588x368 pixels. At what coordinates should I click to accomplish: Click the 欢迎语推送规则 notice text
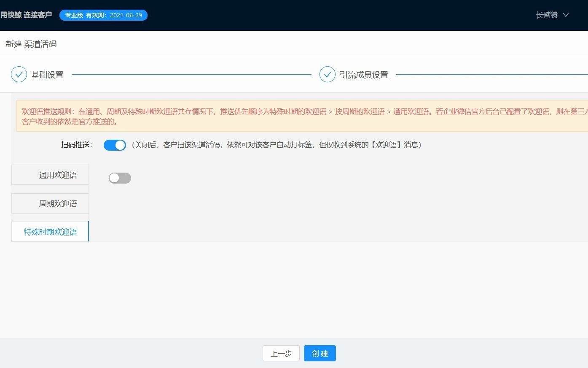click(x=305, y=116)
